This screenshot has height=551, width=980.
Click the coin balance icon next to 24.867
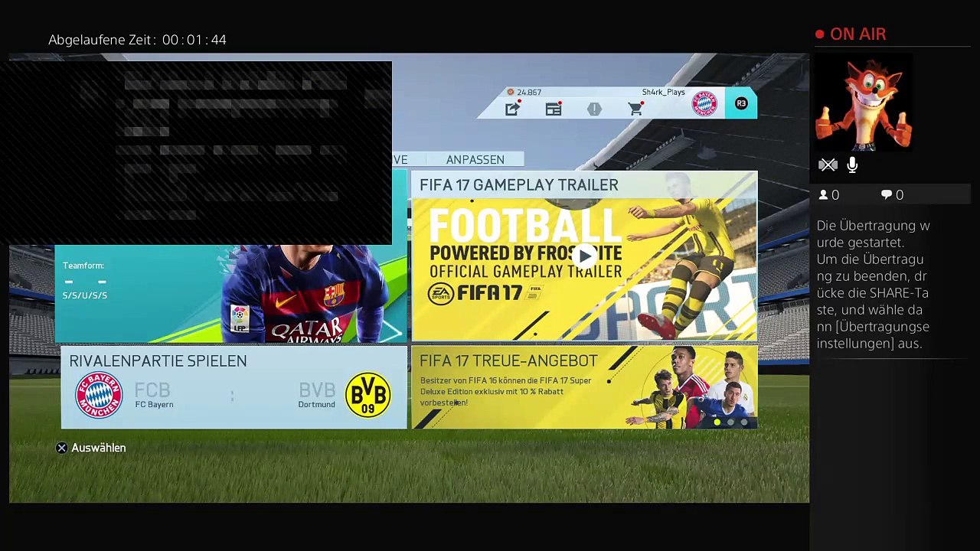[511, 92]
